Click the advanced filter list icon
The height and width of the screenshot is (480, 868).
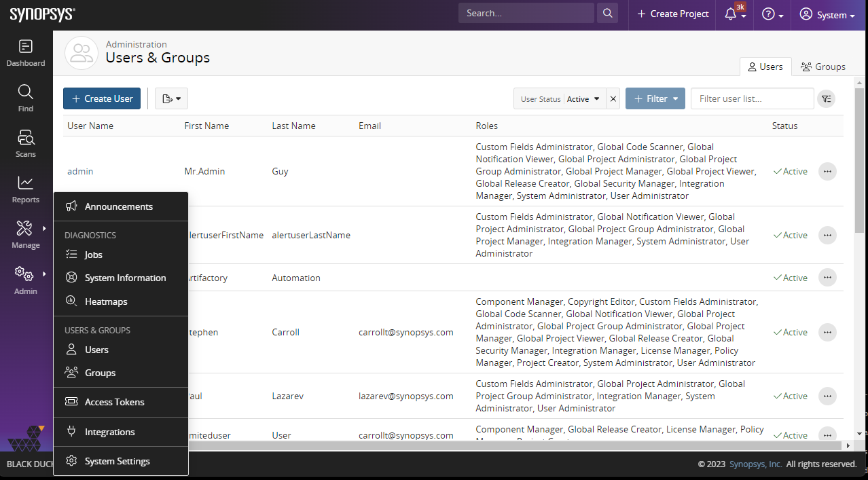(x=826, y=98)
